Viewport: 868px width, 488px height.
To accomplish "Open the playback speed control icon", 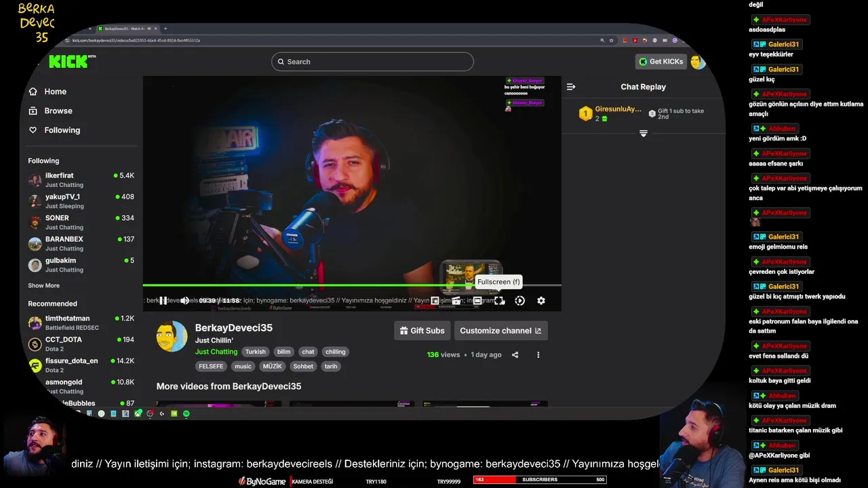I will [x=520, y=301].
